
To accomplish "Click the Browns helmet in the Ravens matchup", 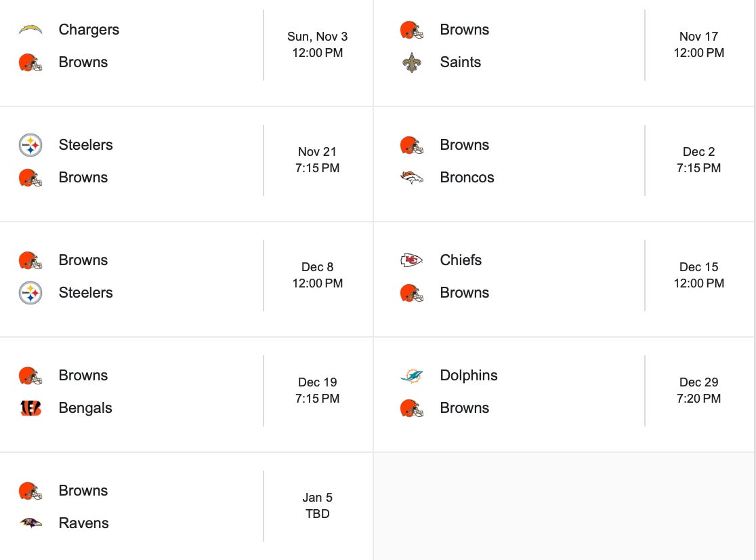I will pos(30,491).
